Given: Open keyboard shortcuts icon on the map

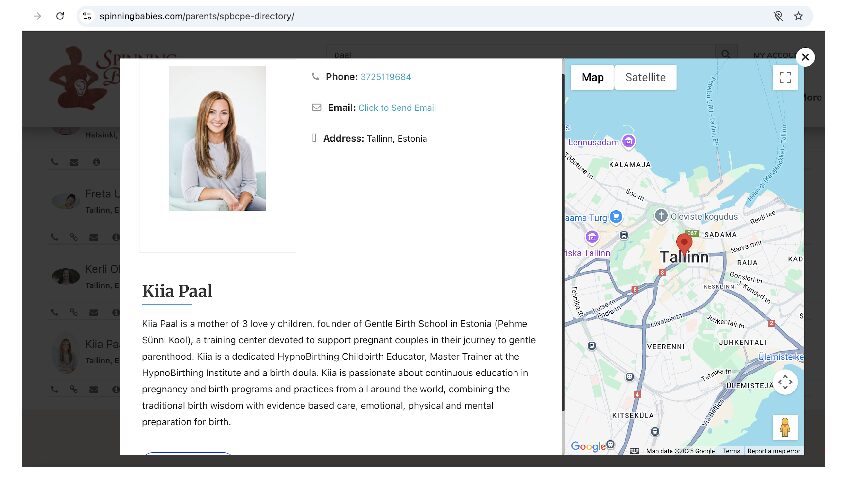Looking at the screenshot, I should coord(635,451).
